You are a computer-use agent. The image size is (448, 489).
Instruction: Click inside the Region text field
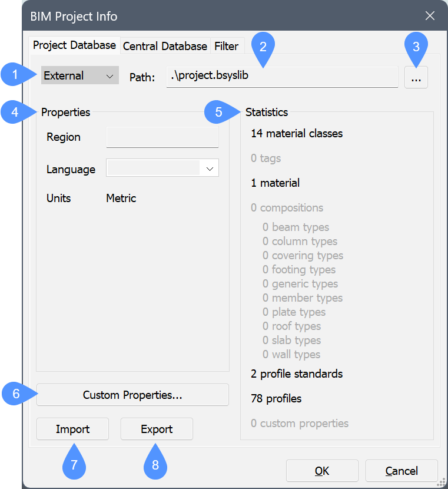click(x=162, y=137)
